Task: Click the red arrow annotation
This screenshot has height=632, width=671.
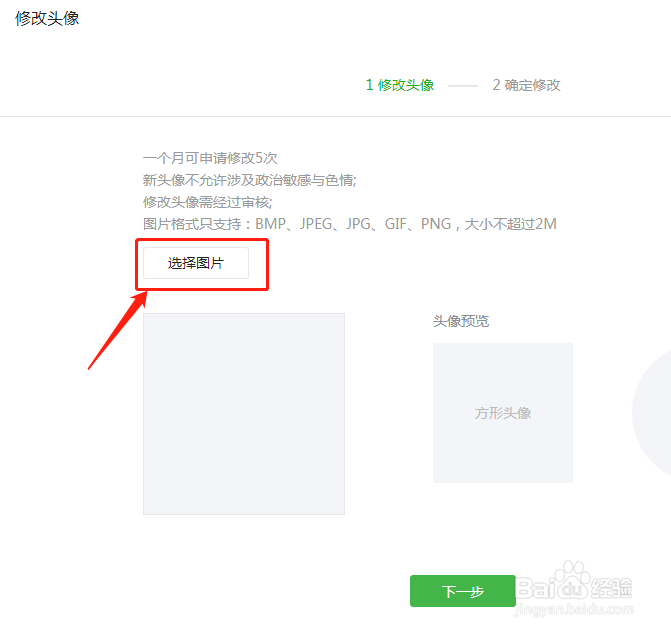Action: pos(118,330)
